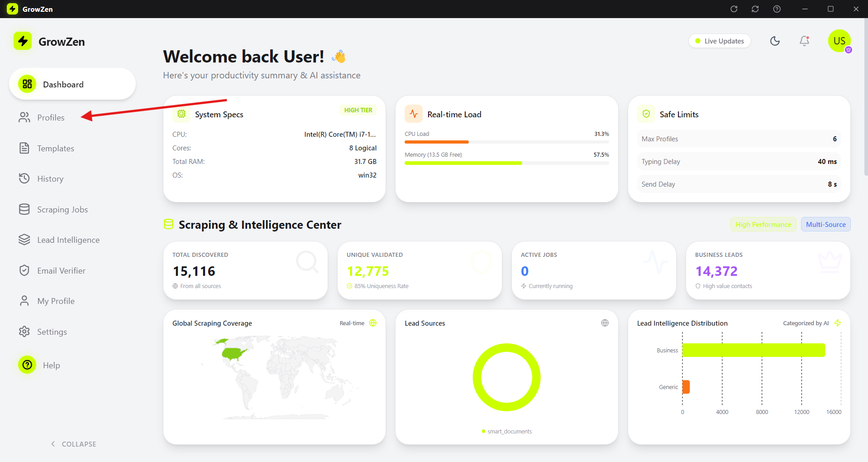Go to My Profile
The height and width of the screenshot is (462, 868).
coord(56,301)
